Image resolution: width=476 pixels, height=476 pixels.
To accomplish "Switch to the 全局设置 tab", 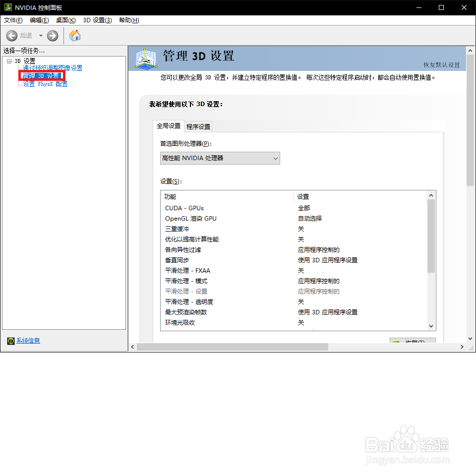I will (x=169, y=125).
